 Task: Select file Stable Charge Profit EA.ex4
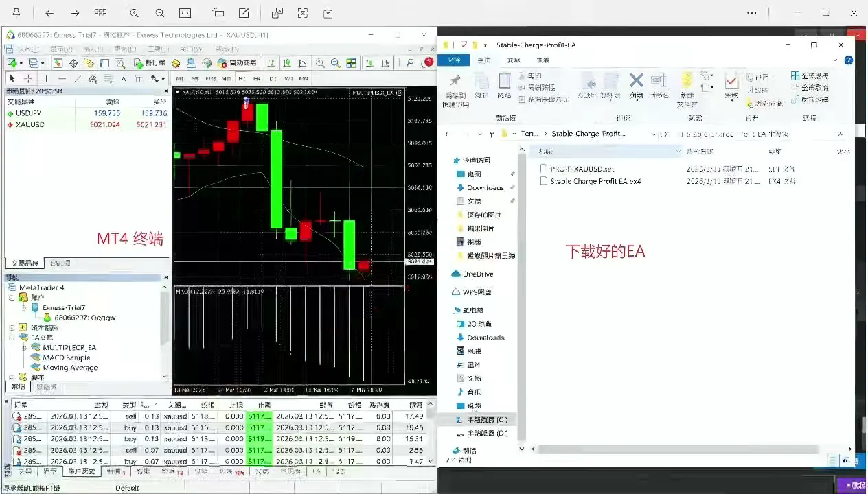595,182
